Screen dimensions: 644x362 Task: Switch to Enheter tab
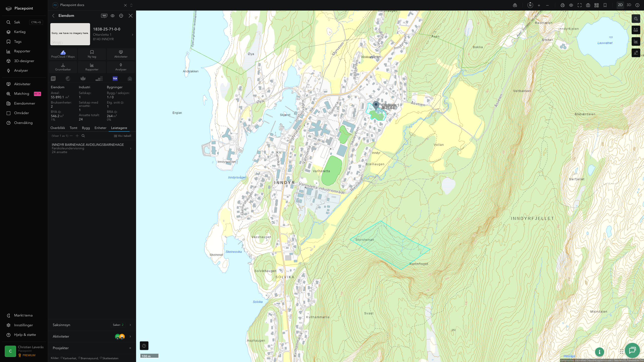100,128
